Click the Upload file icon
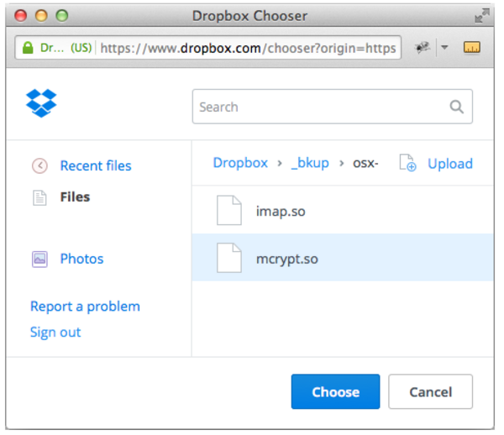This screenshot has height=435, width=504. [x=407, y=163]
